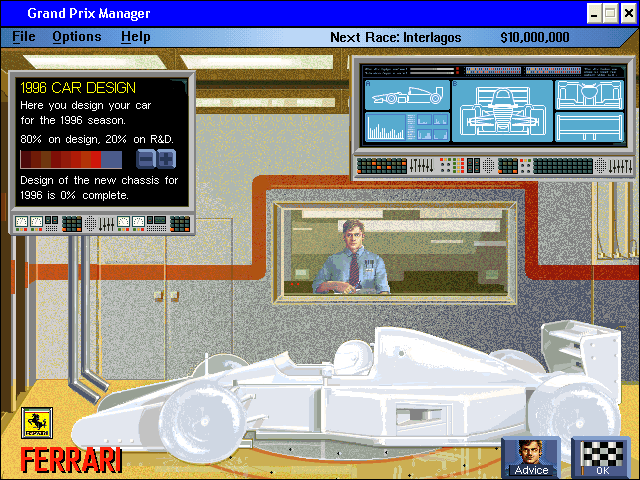This screenshot has height=480, width=640.
Task: Open the Help menu
Action: [136, 37]
